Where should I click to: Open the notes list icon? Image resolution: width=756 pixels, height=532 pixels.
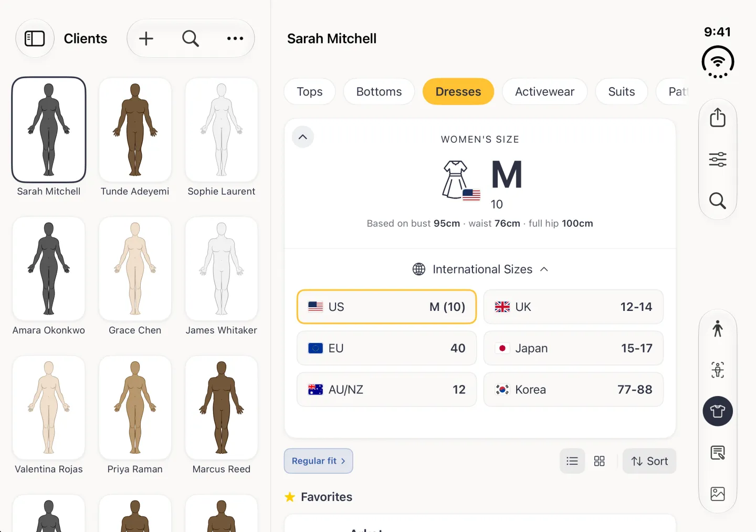pyautogui.click(x=718, y=453)
